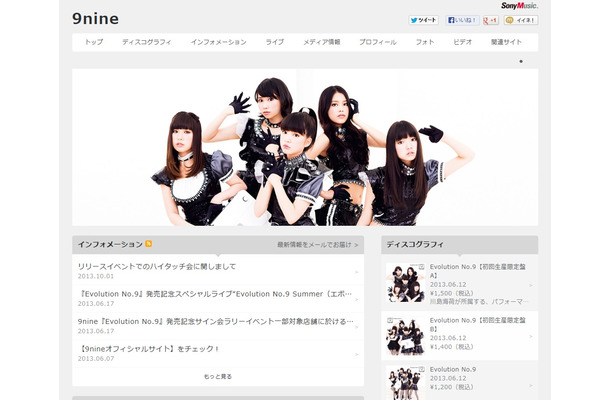Open Evolution No.9 初回生産限定盤B thumbnail
The image size is (610, 400).
(x=405, y=336)
